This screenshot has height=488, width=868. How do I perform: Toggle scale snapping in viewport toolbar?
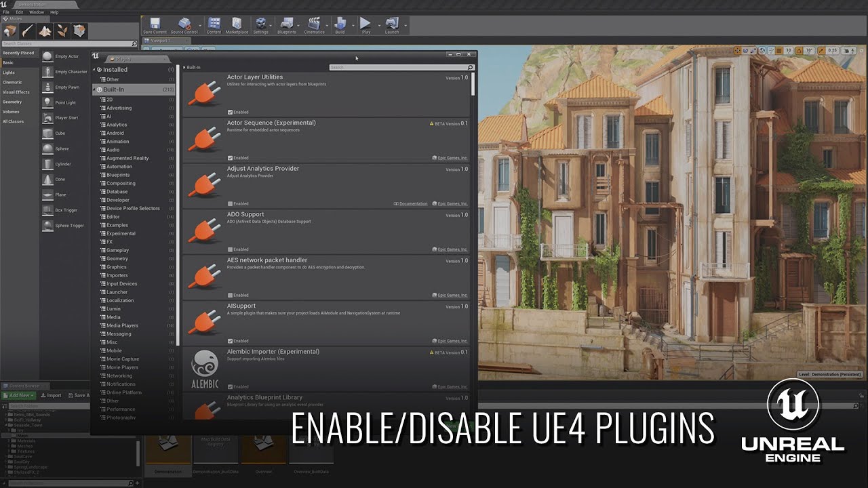pyautogui.click(x=822, y=50)
